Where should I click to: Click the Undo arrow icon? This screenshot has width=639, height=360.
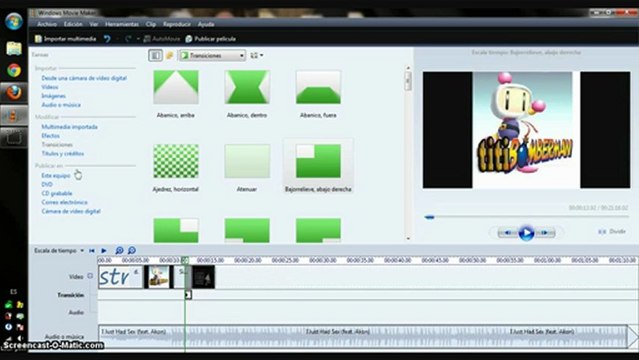click(x=107, y=39)
